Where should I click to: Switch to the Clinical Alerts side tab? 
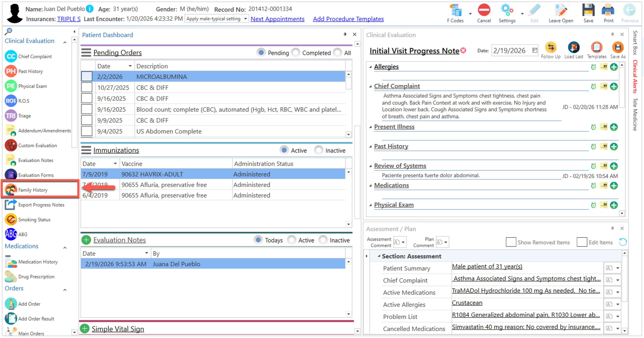[x=635, y=76]
